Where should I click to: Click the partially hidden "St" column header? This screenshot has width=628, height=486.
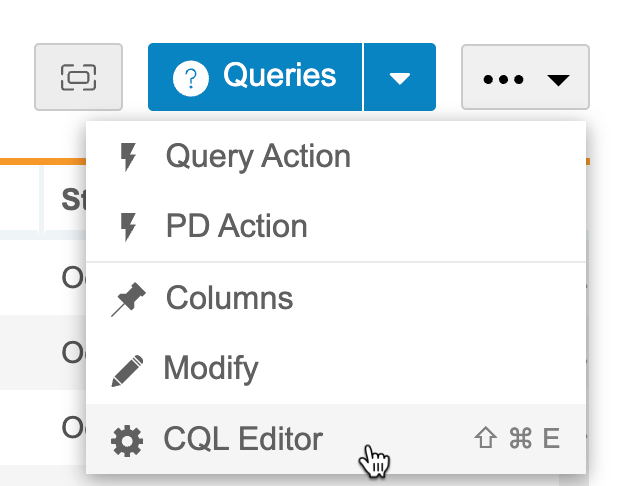(72, 199)
